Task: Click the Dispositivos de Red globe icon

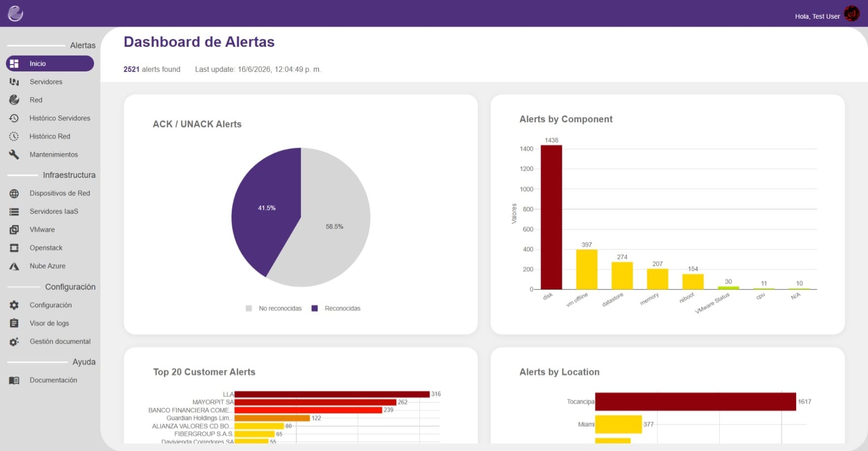Action: 14,193
